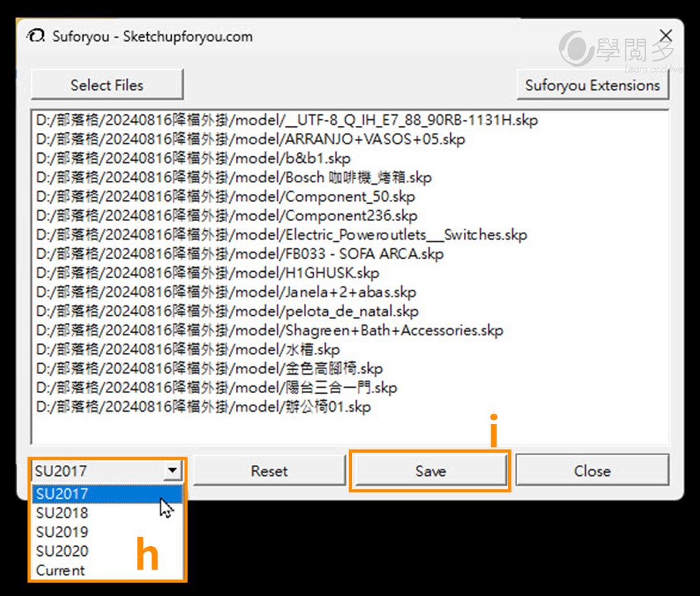The width and height of the screenshot is (700, 596).
Task: Click the Reset button
Action: tap(269, 470)
